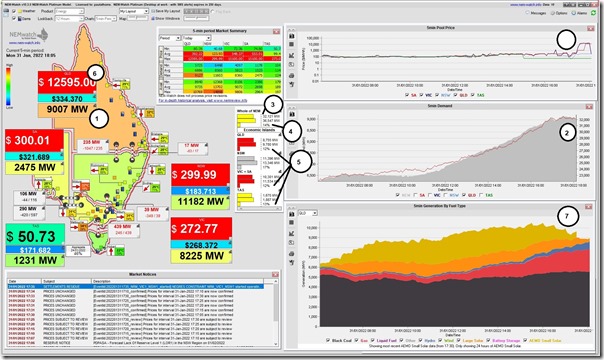Click the camera snapshot icon in Pool Price panel
The image size is (604, 360).
click(292, 36)
